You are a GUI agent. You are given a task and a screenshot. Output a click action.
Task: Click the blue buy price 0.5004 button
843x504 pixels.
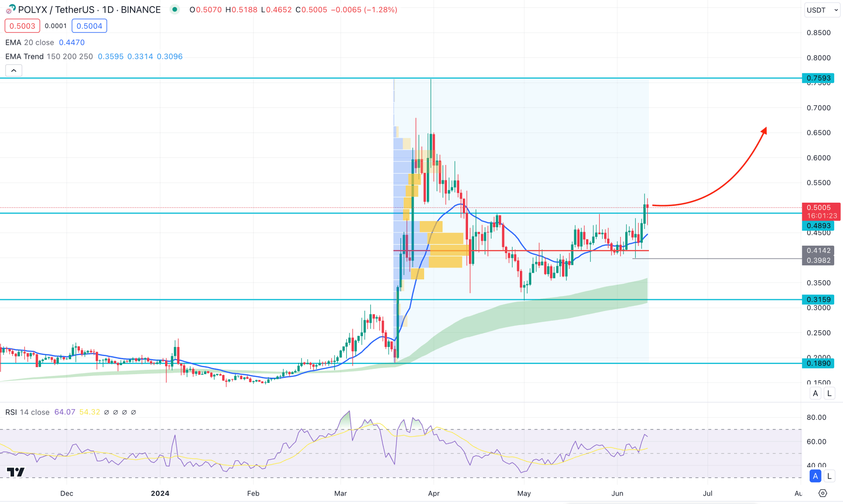pos(89,26)
